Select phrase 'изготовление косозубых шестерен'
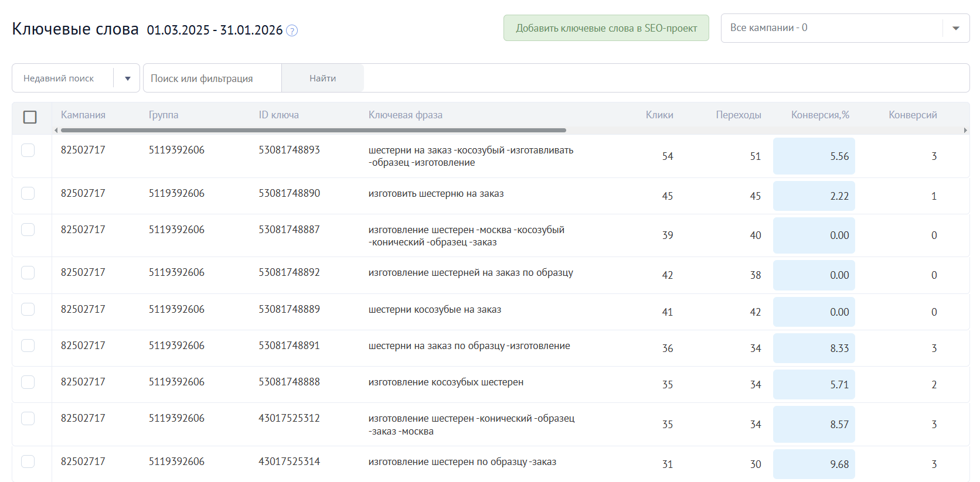 446,382
